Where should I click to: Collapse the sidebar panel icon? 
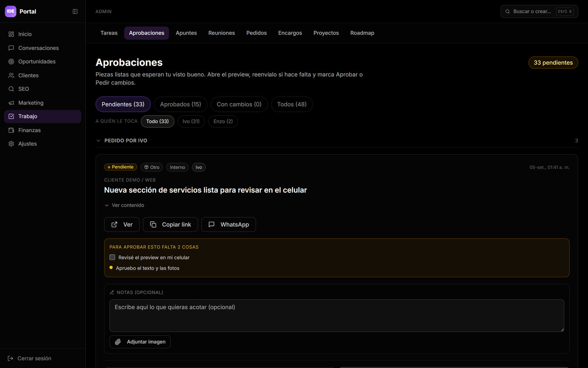pos(75,11)
